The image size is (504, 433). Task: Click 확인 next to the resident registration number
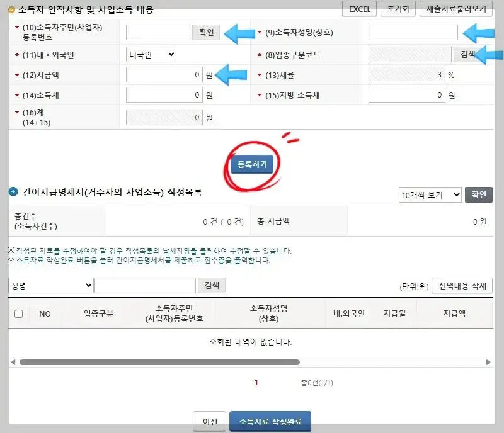(206, 31)
